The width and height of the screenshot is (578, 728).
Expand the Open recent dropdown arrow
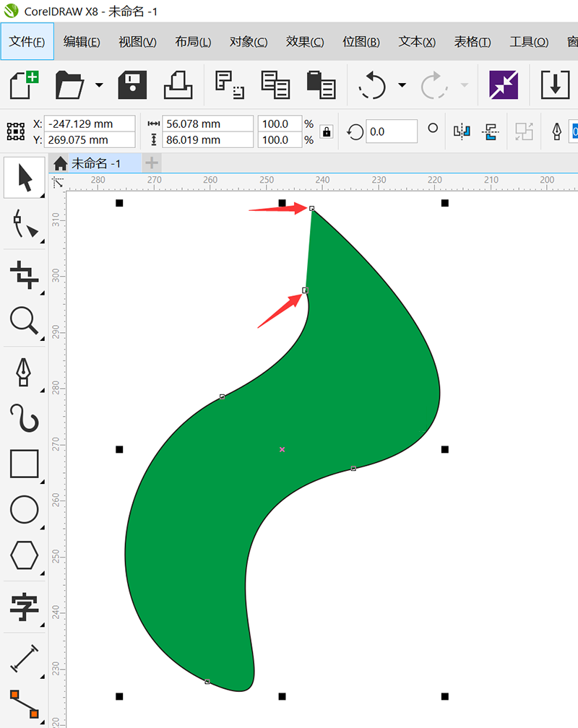[x=99, y=85]
